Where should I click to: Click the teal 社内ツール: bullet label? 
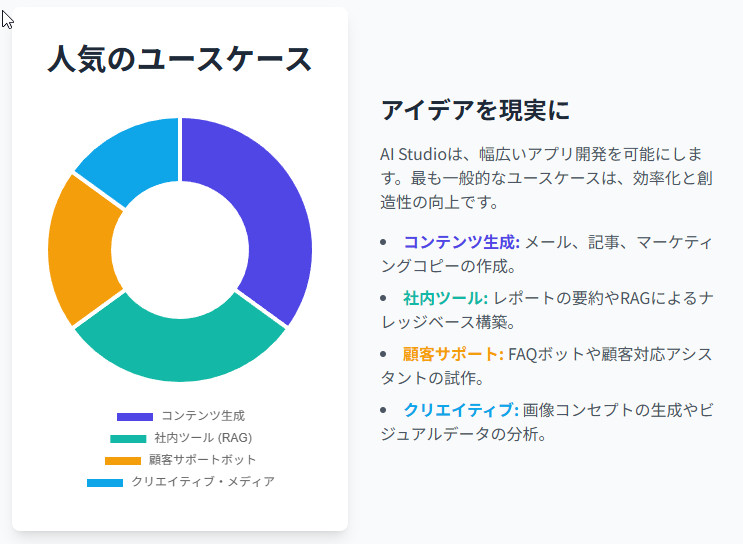coord(445,298)
